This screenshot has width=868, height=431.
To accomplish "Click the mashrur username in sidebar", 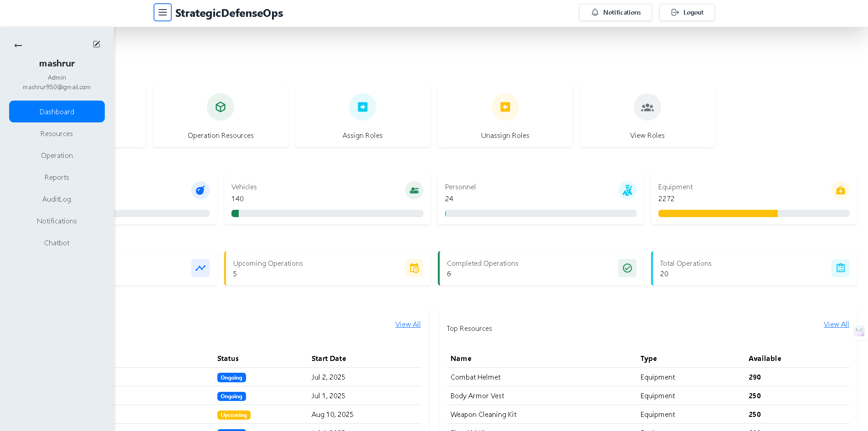I will click(x=57, y=63).
